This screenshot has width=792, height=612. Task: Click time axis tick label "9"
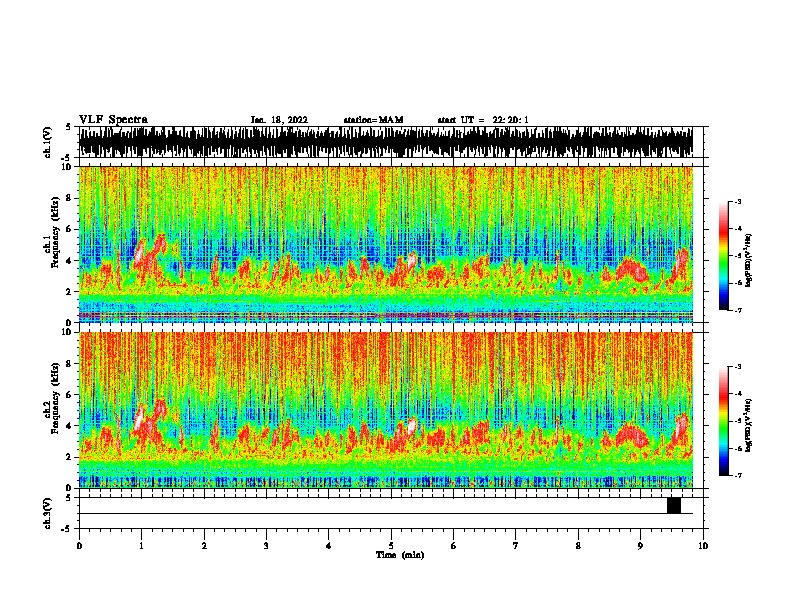coord(640,546)
